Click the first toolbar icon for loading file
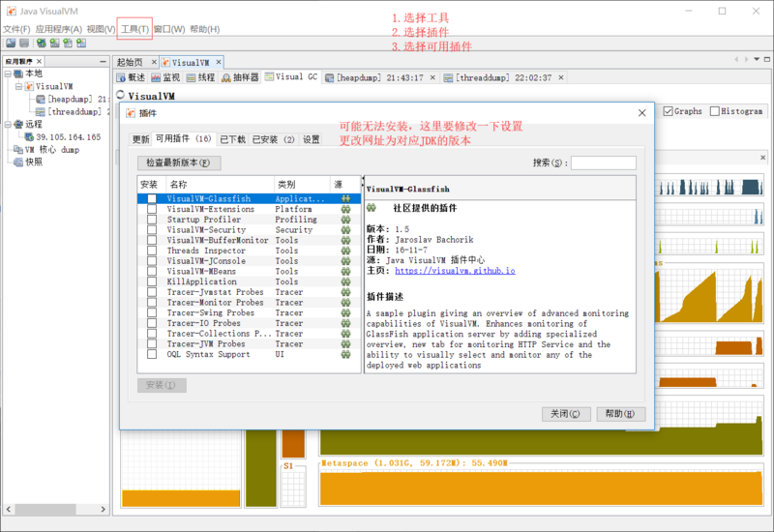The height and width of the screenshot is (532, 774). coord(11,43)
